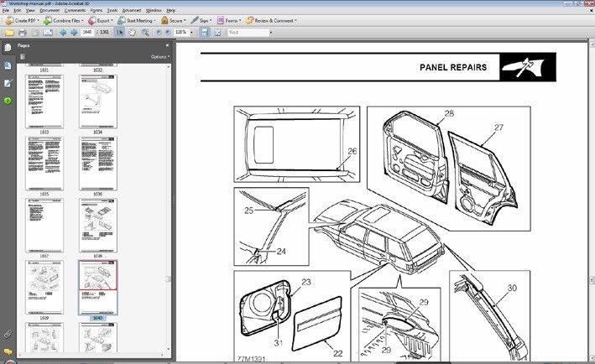This screenshot has width=595, height=364.
Task: Click the Find search field
Action: pyautogui.click(x=248, y=33)
